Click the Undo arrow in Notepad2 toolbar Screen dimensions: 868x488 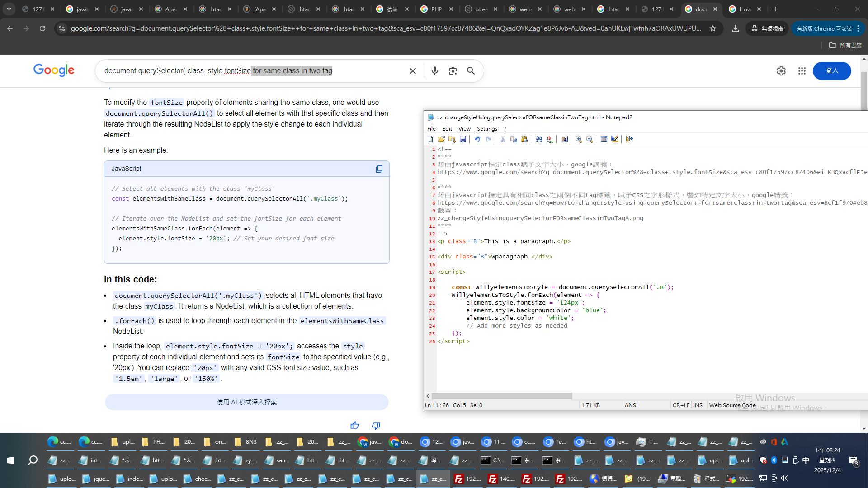[477, 139]
